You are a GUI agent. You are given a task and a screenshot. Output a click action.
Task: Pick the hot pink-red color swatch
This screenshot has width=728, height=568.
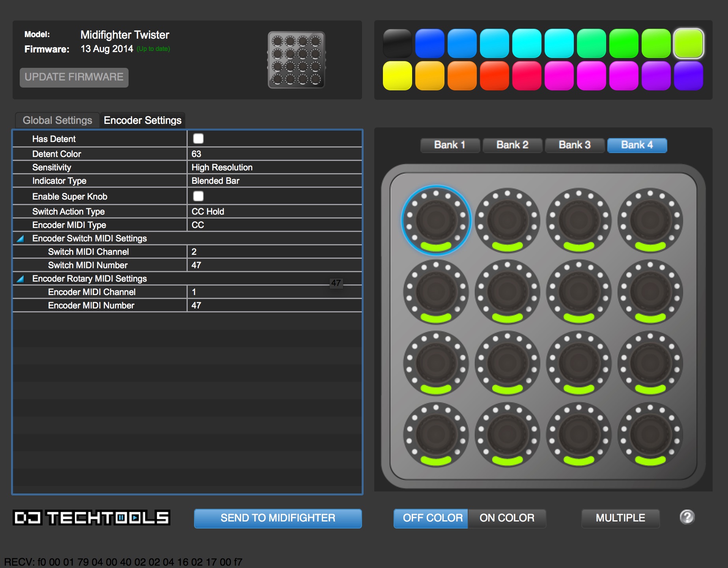[527, 76]
